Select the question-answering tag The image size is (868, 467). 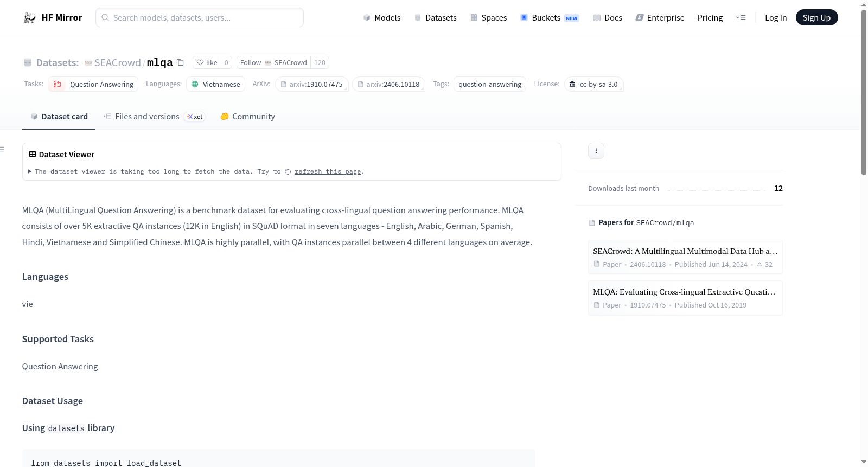point(490,84)
